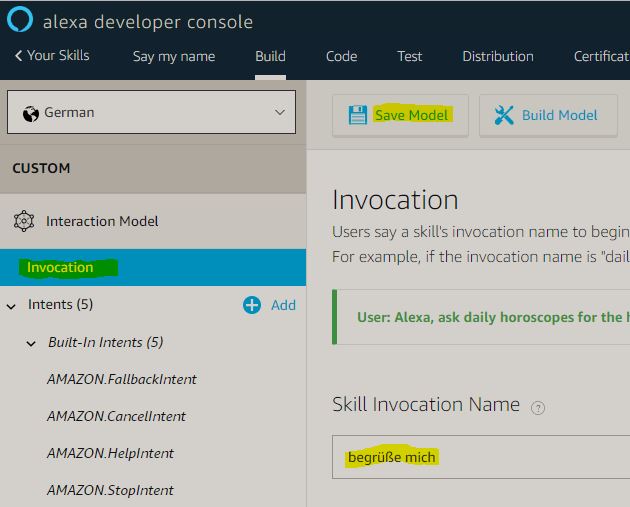The image size is (630, 507).
Task: Click the plus icon to add intent
Action: 252,305
